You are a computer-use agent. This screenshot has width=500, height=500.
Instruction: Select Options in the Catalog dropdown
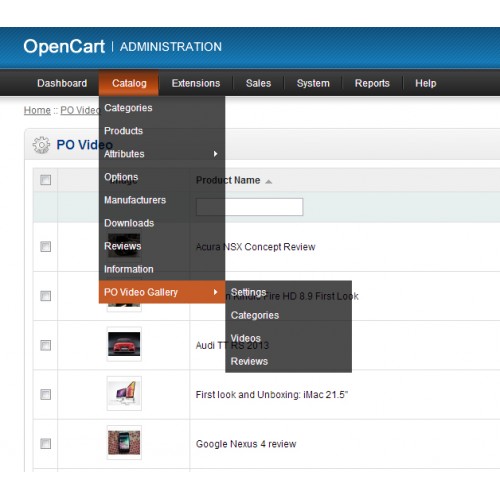(162, 177)
